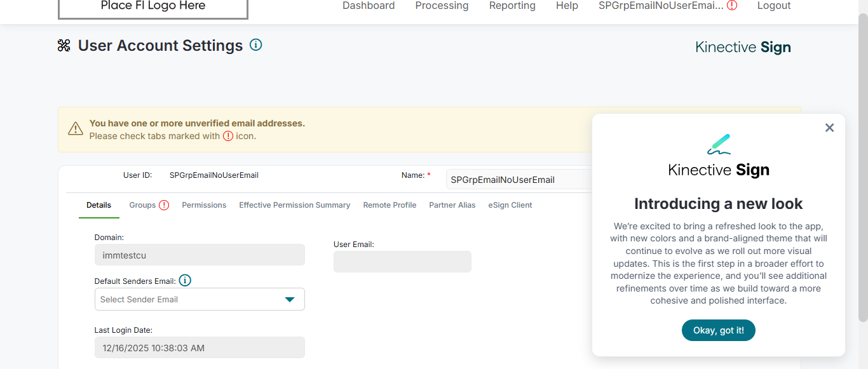
Task: Click the Kinective Sign pen logo in the popup
Action: [x=719, y=144]
